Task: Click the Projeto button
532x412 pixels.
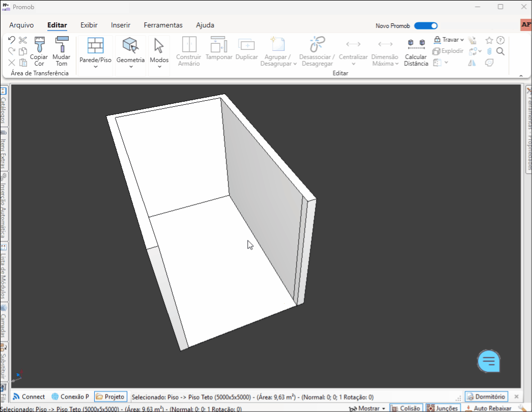Action: point(110,397)
